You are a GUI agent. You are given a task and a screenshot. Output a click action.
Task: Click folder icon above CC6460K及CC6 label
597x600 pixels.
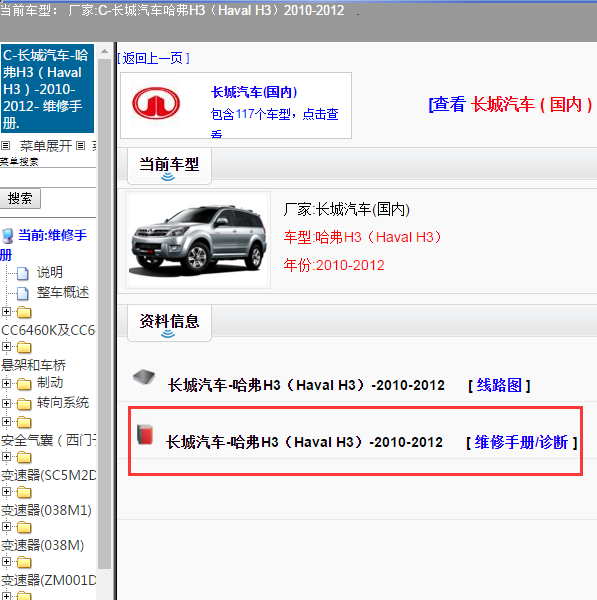tap(24, 312)
